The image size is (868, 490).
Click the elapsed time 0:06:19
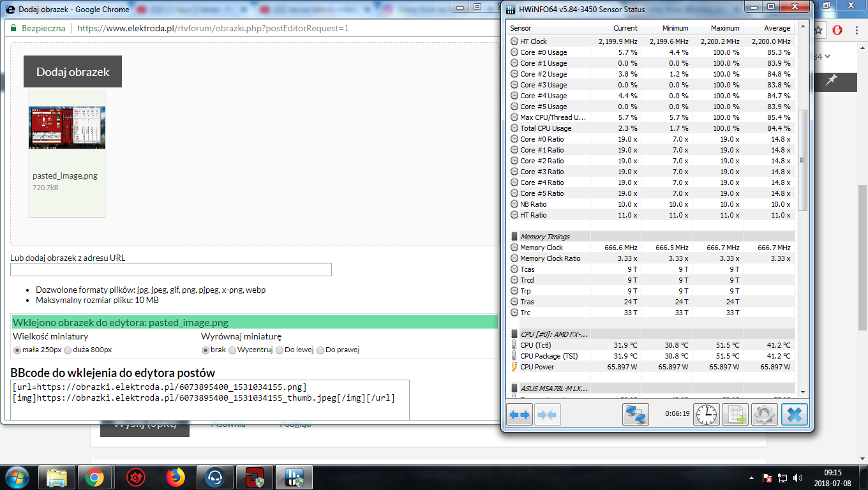[x=677, y=413]
